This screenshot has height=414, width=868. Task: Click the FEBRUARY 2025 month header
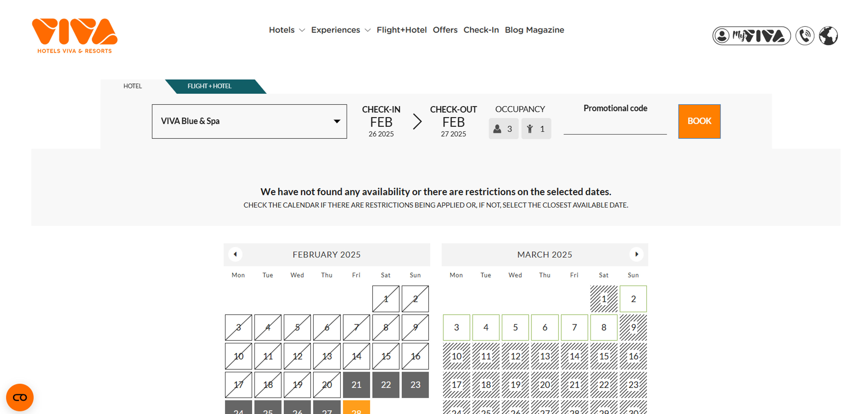[x=326, y=255]
